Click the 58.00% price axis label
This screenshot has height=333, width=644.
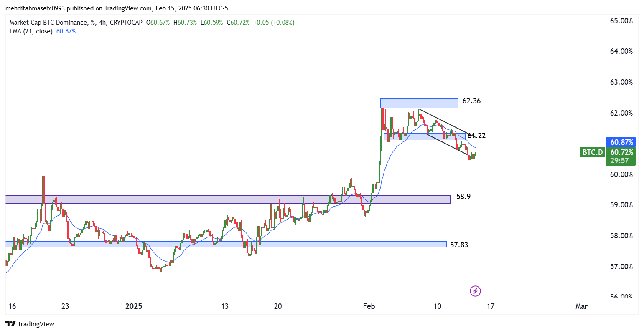coord(621,236)
